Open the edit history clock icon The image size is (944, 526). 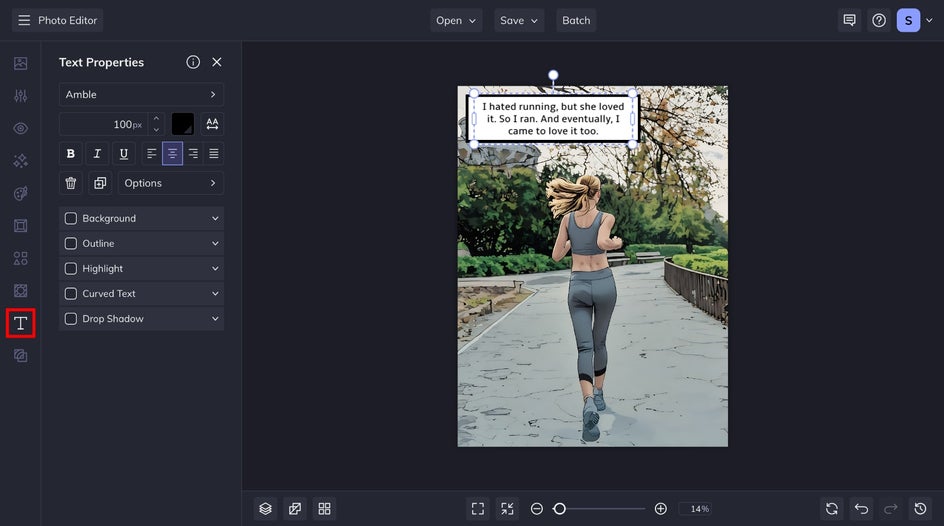pos(921,509)
